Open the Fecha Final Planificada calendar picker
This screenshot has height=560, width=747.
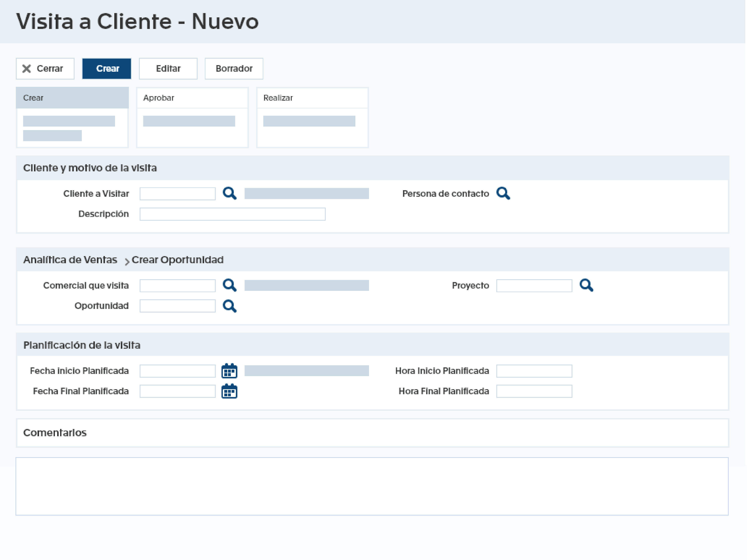click(x=230, y=391)
